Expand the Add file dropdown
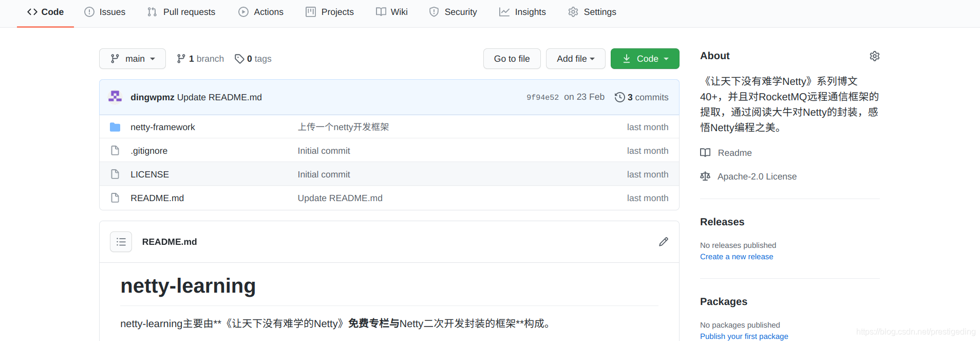The image size is (980, 341). tap(576, 59)
